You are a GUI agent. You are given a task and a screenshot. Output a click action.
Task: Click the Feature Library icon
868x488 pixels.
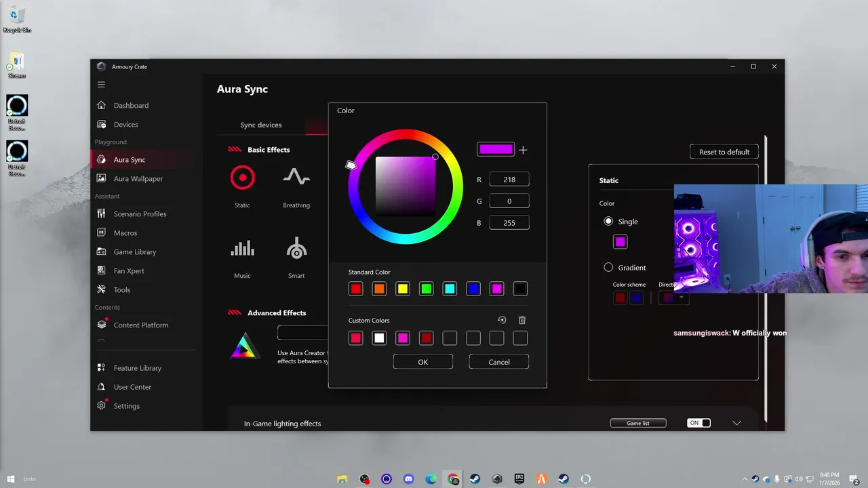coord(101,368)
